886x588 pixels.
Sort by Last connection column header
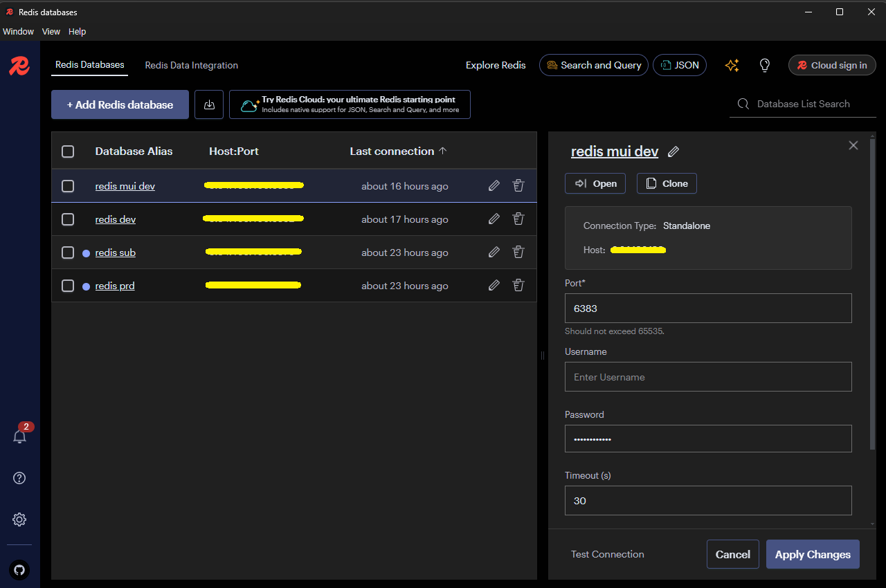pyautogui.click(x=398, y=151)
